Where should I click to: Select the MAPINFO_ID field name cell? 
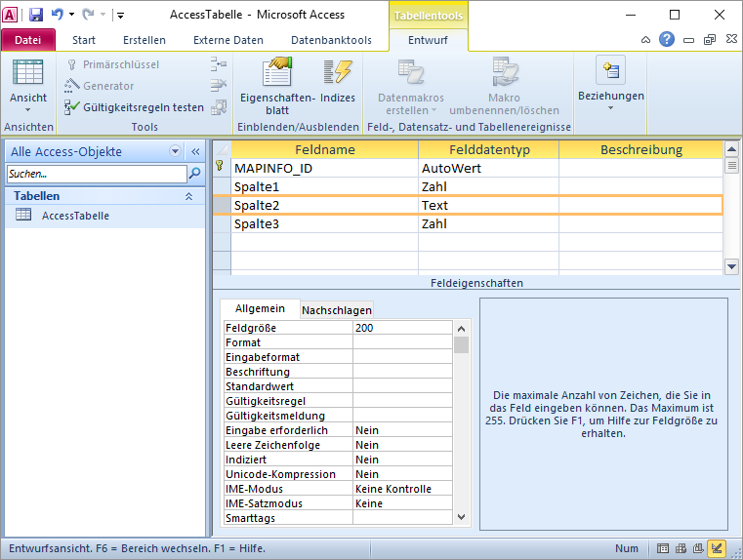[324, 168]
